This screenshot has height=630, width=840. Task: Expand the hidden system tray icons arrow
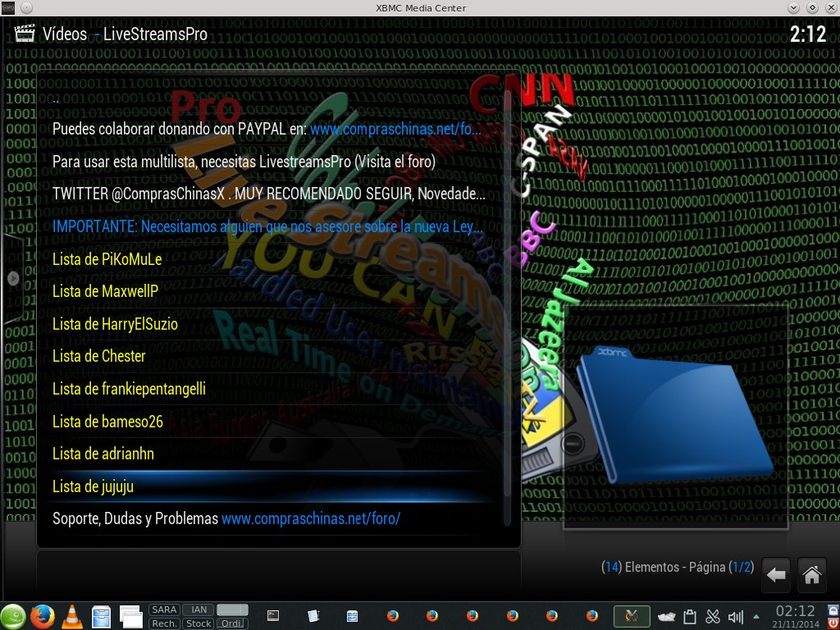pyautogui.click(x=756, y=617)
